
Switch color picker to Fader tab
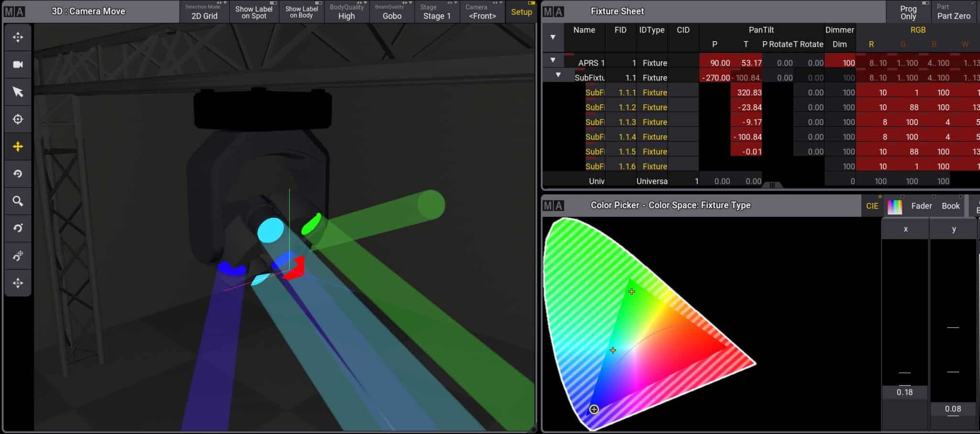pos(921,206)
